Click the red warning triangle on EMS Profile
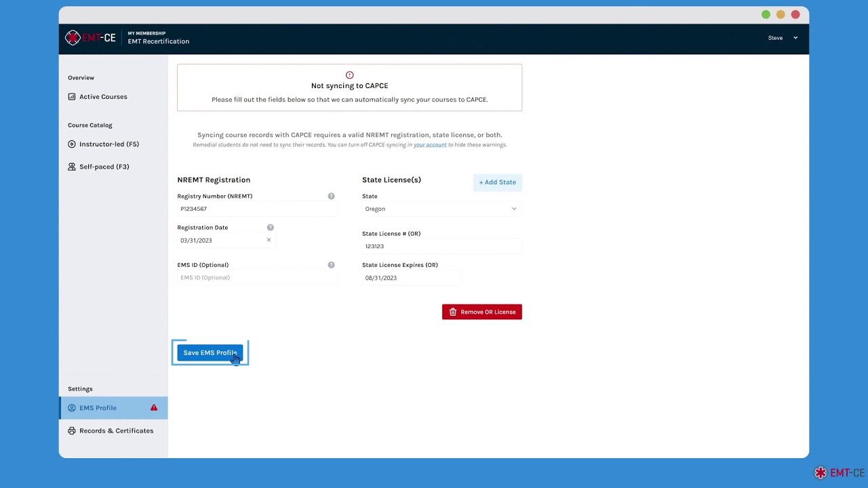 click(x=154, y=407)
